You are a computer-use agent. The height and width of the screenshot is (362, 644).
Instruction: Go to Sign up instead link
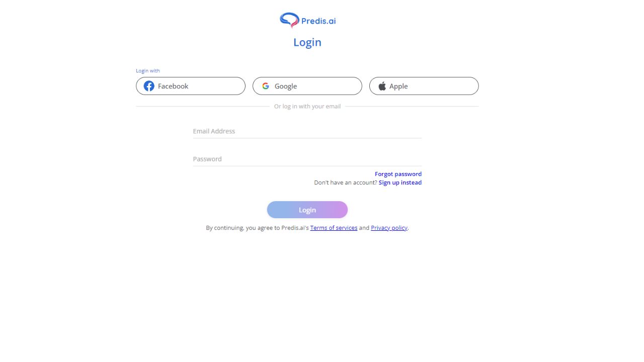(400, 183)
